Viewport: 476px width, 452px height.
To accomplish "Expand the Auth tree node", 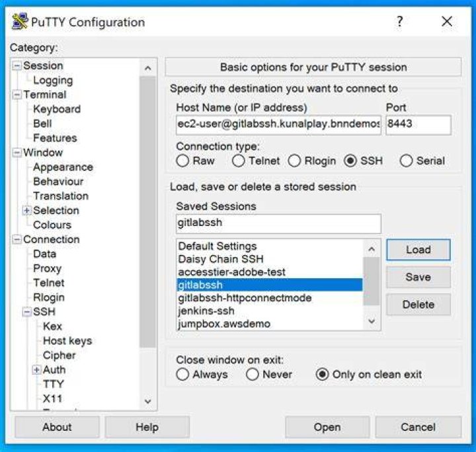I will pos(36,369).
